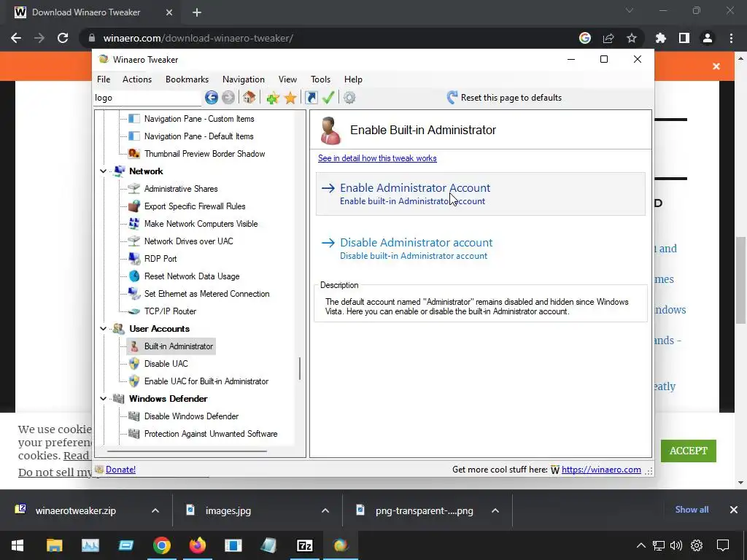Open File Explorer from taskbar

54,545
